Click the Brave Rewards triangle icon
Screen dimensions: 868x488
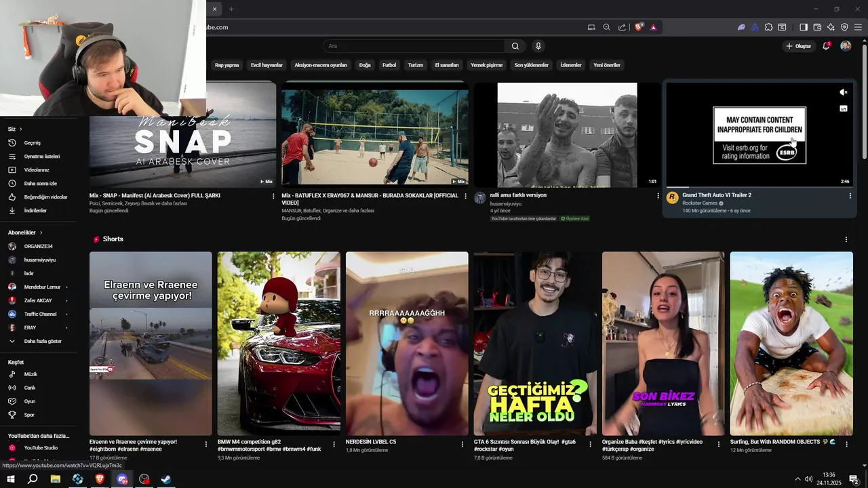pos(653,27)
